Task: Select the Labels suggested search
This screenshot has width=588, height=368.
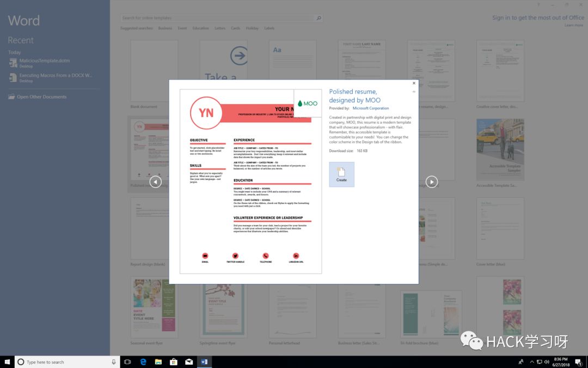Action: (x=269, y=28)
